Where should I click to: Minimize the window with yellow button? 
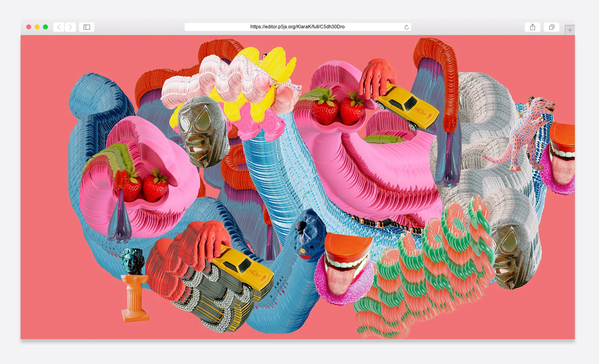tap(37, 27)
